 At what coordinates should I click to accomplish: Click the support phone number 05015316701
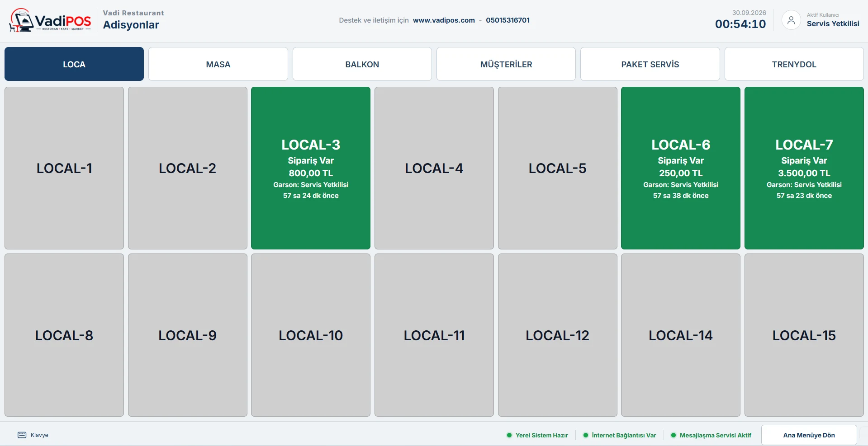click(x=508, y=20)
